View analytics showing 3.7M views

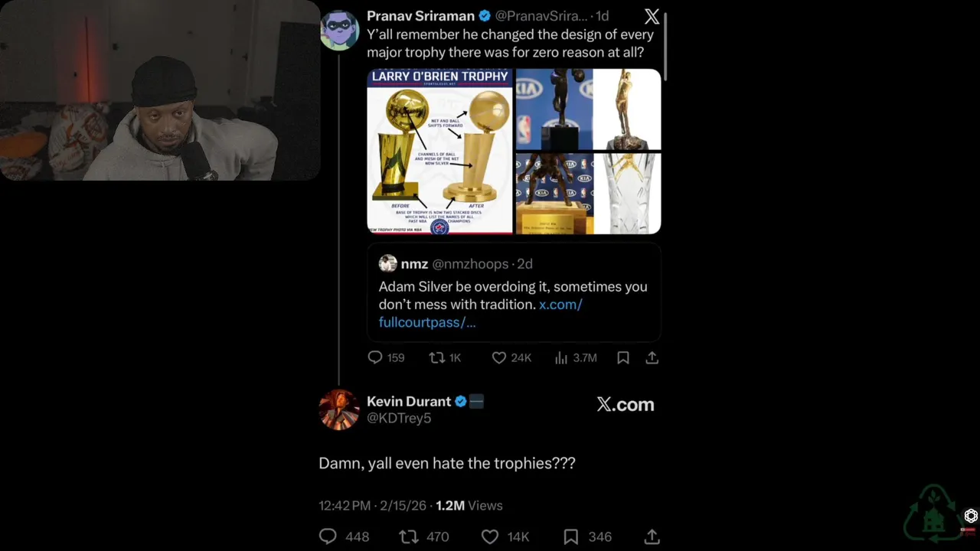click(x=576, y=357)
